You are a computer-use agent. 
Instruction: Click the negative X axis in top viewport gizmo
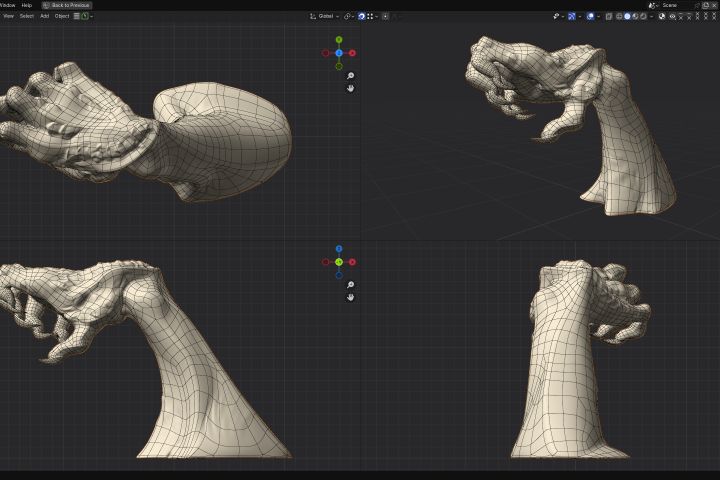[x=326, y=53]
